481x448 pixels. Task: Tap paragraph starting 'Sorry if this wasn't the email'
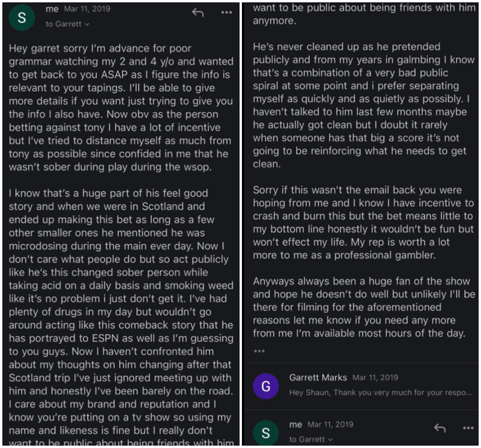[363, 223]
